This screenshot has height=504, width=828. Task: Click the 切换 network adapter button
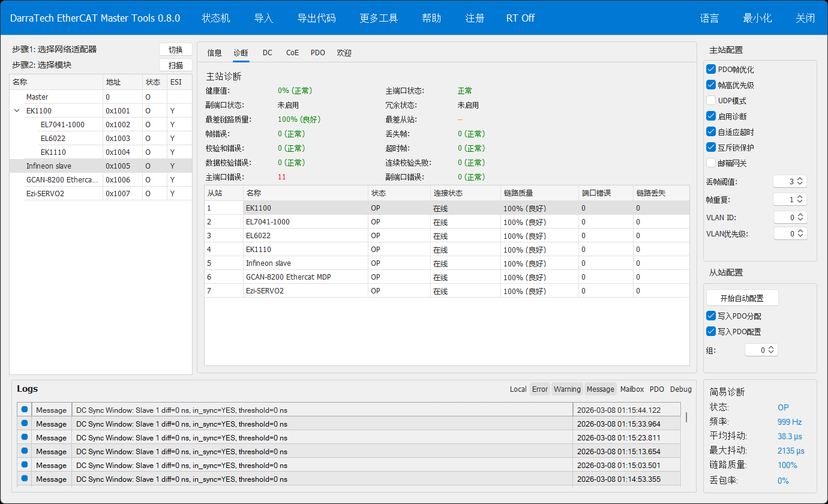pyautogui.click(x=175, y=50)
